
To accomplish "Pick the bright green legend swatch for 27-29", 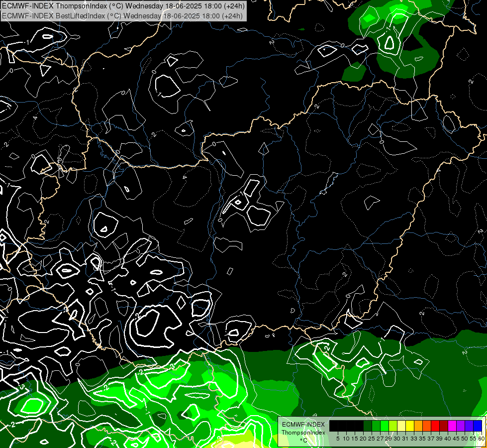I will click(385, 426).
